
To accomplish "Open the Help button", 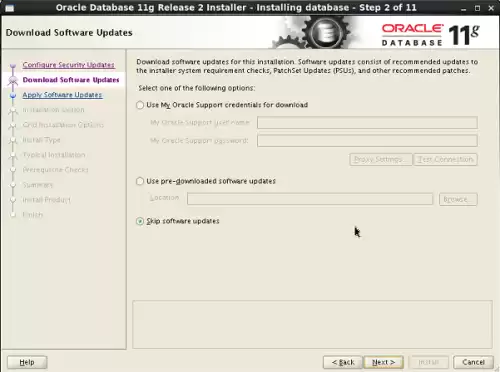I will (27, 362).
